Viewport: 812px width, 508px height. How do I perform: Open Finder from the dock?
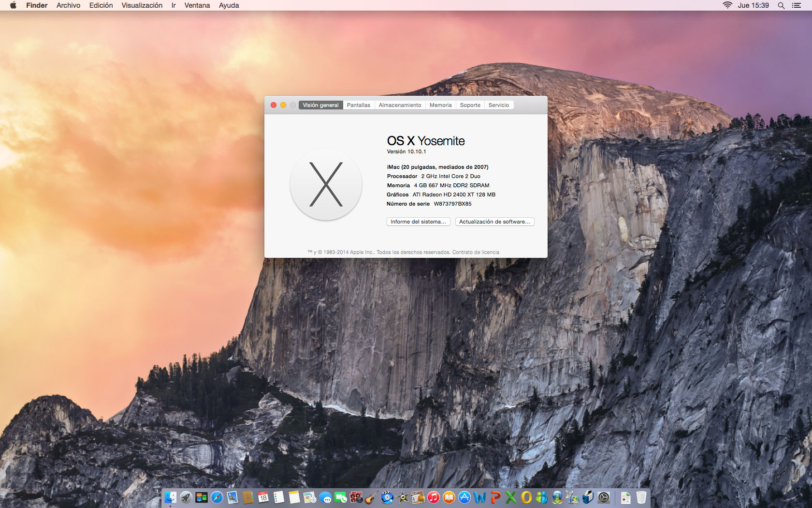(171, 497)
